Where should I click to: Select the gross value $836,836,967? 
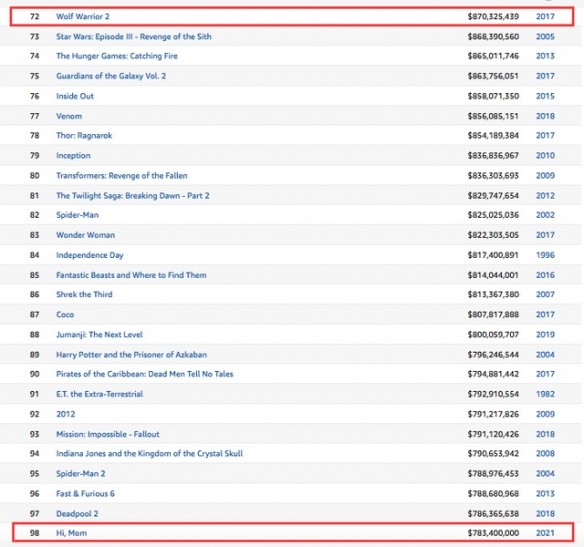(493, 156)
